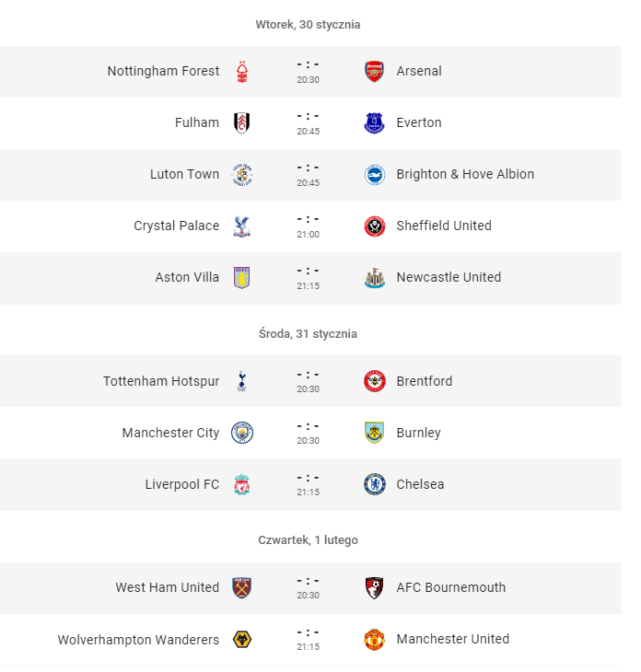Click the Nottingham Forest club crest

point(242,72)
